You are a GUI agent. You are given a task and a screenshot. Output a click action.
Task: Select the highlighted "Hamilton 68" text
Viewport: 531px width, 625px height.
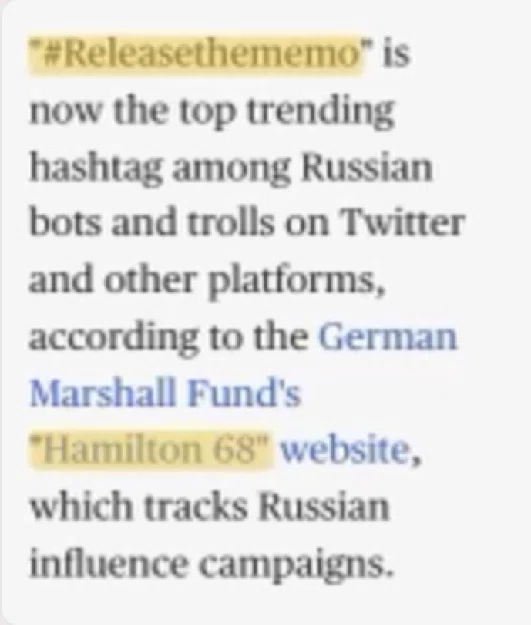tap(151, 450)
